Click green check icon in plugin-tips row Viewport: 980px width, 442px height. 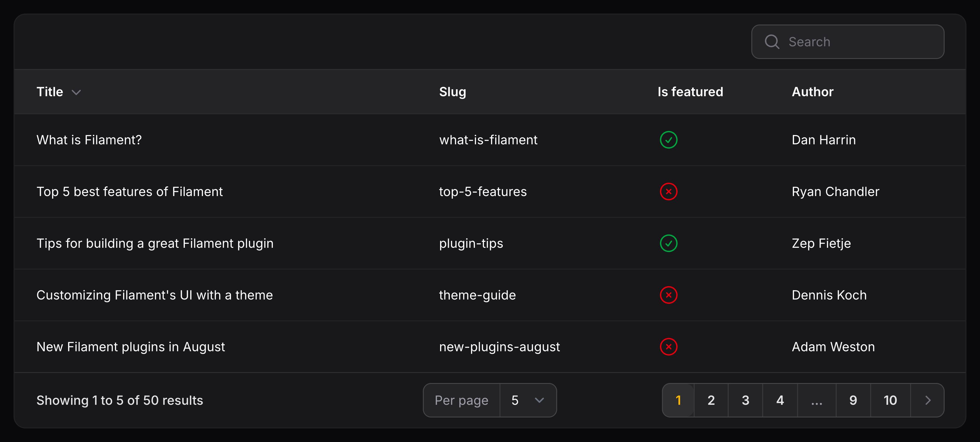668,244
